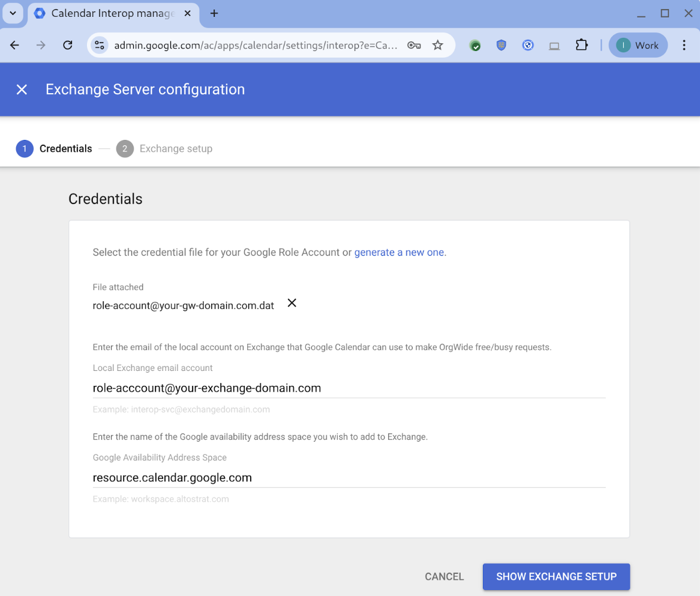
Task: Close the Exchange Server configuration dialog
Action: point(22,89)
